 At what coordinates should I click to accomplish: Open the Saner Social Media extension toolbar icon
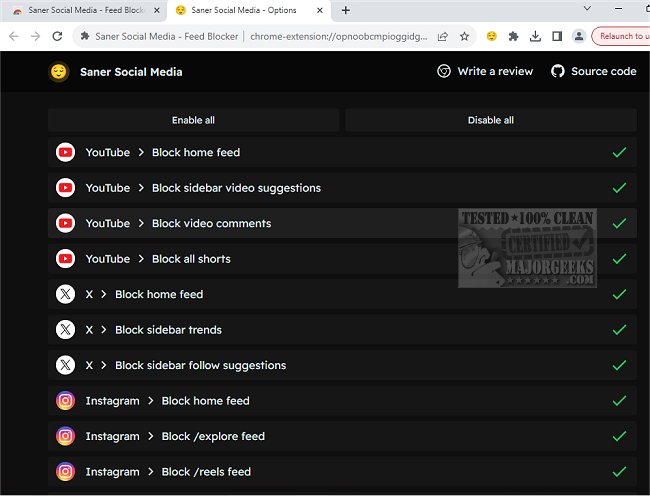(492, 36)
